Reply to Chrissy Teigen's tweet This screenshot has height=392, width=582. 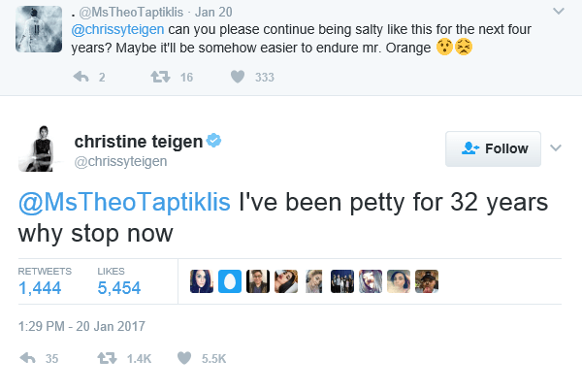pyautogui.click(x=28, y=358)
